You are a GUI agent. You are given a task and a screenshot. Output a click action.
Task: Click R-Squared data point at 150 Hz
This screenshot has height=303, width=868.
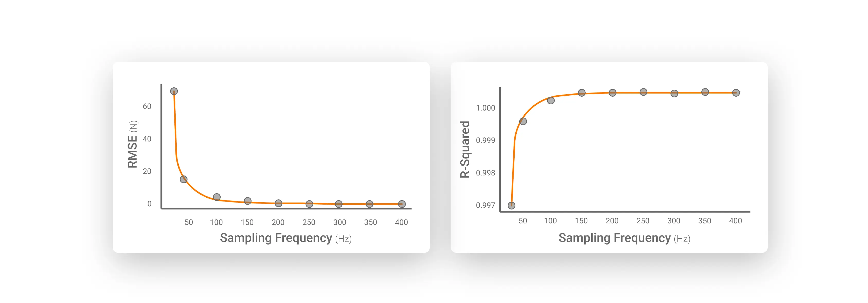581,92
